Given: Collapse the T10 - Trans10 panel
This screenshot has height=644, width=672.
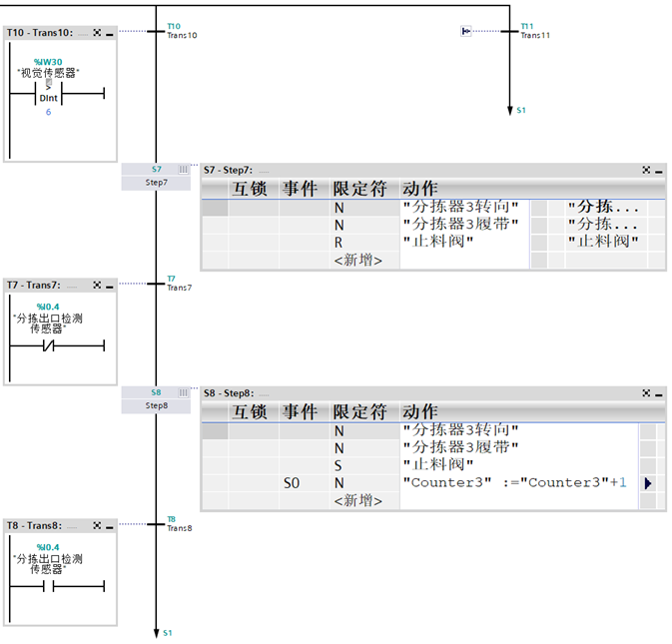Looking at the screenshot, I should pyautogui.click(x=110, y=33).
